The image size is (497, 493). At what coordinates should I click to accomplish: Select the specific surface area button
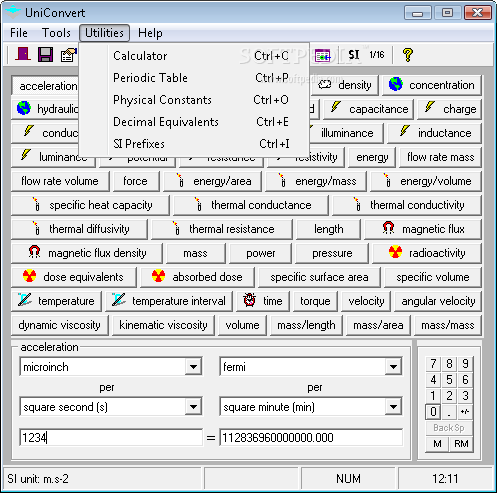tap(319, 277)
